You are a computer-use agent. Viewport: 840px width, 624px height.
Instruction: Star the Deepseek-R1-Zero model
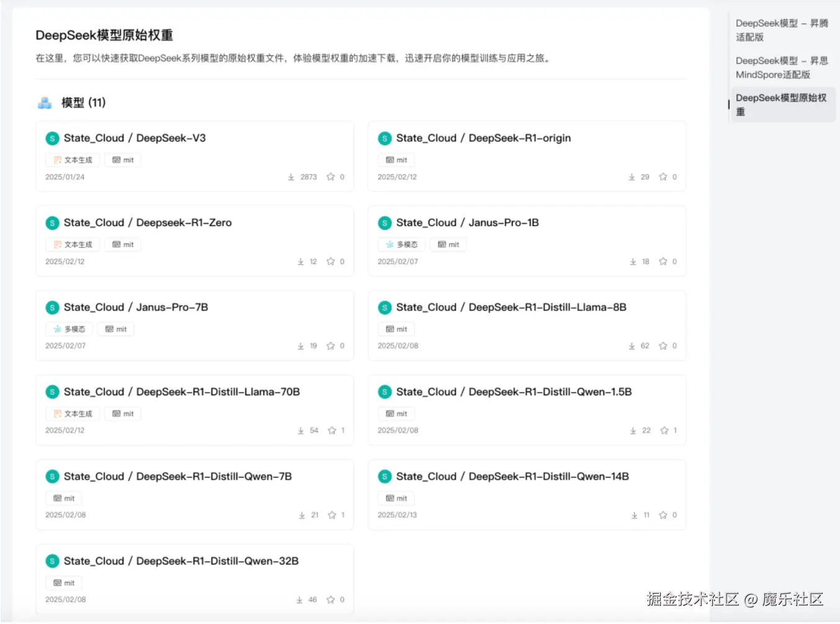click(x=330, y=261)
